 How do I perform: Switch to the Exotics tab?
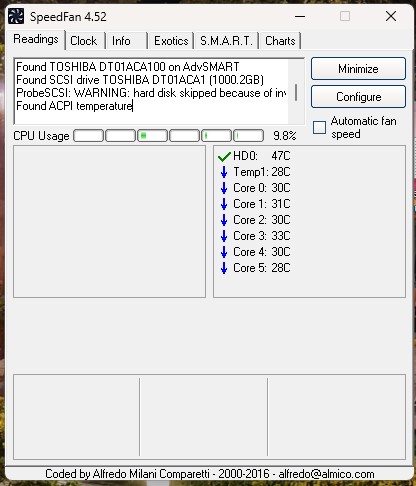click(171, 41)
